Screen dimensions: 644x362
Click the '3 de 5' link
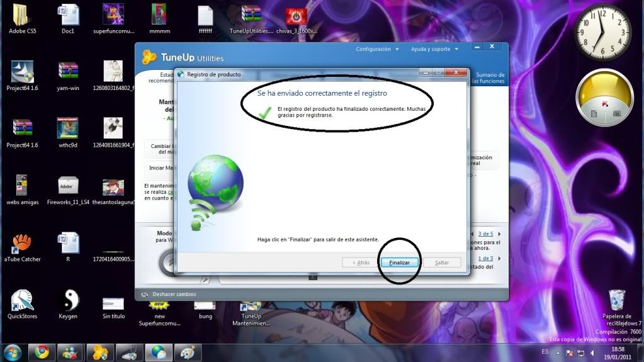coord(485,234)
